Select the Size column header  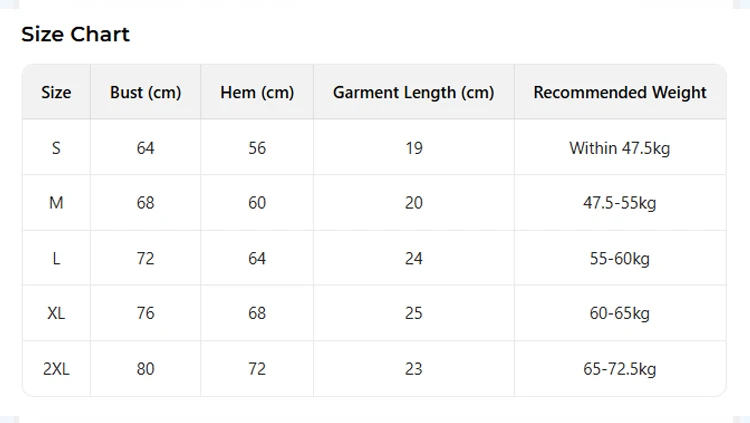pyautogui.click(x=56, y=92)
